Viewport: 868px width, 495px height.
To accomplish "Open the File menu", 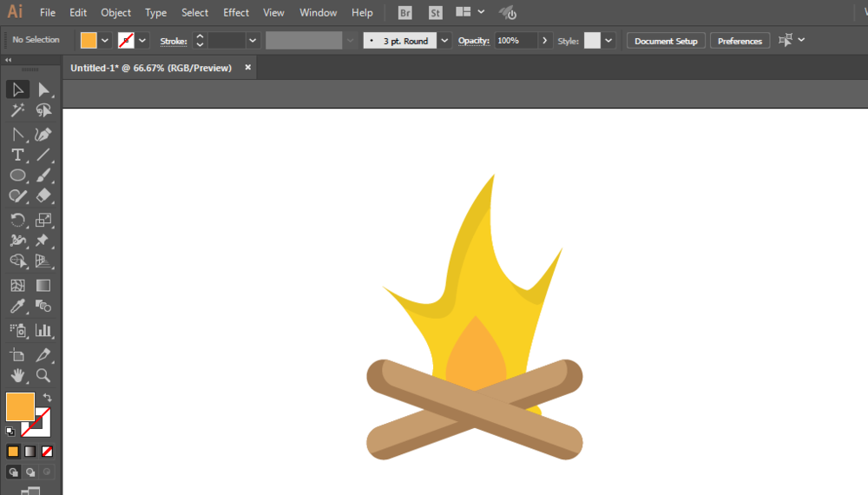I will tap(48, 12).
